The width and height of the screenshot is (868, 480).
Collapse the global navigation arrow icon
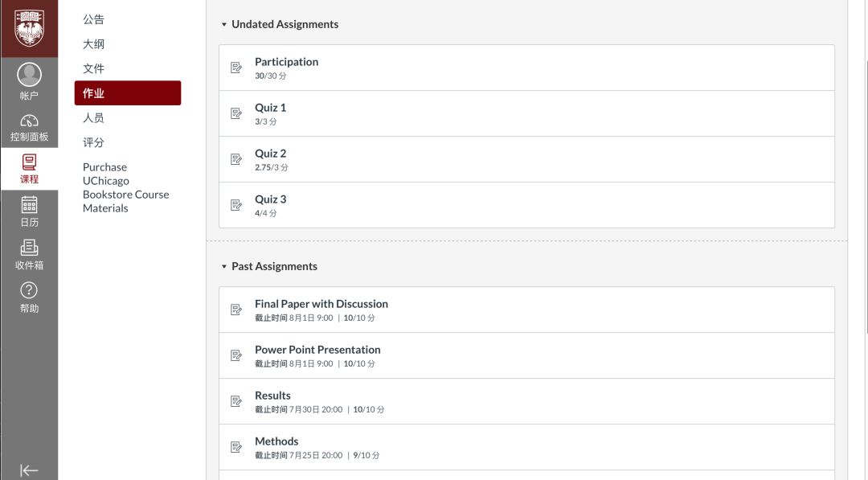pos(29,470)
